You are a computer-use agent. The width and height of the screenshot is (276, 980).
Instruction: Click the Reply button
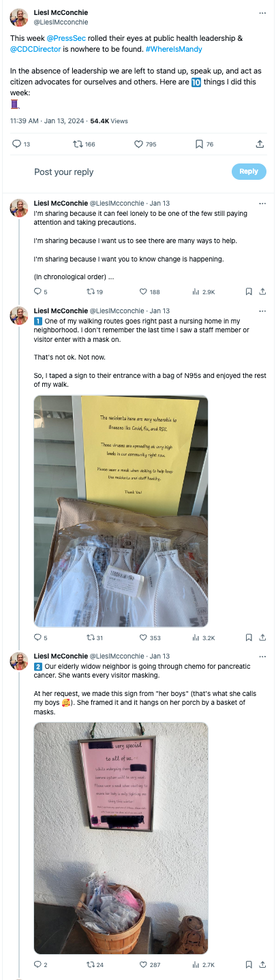point(249,172)
